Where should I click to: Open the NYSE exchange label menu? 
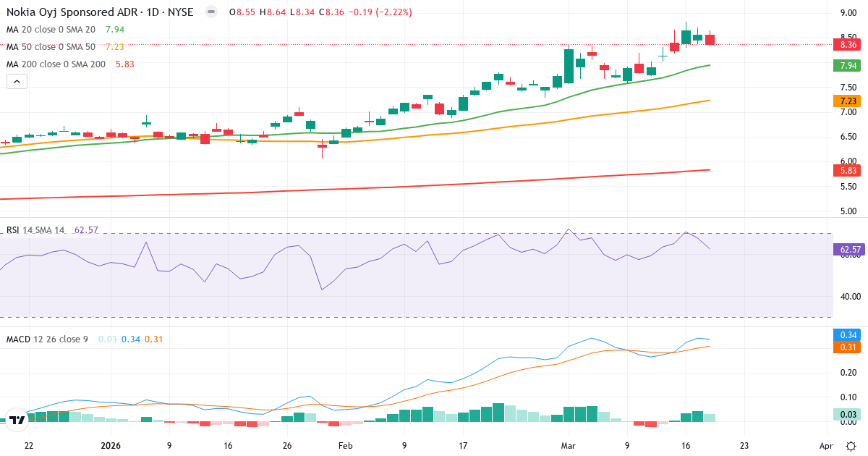(x=181, y=12)
